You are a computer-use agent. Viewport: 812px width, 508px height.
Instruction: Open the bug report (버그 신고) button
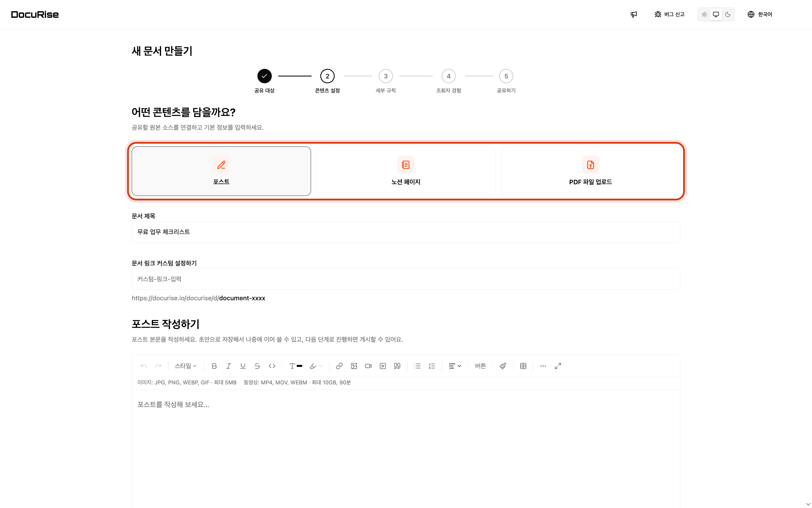click(x=669, y=14)
